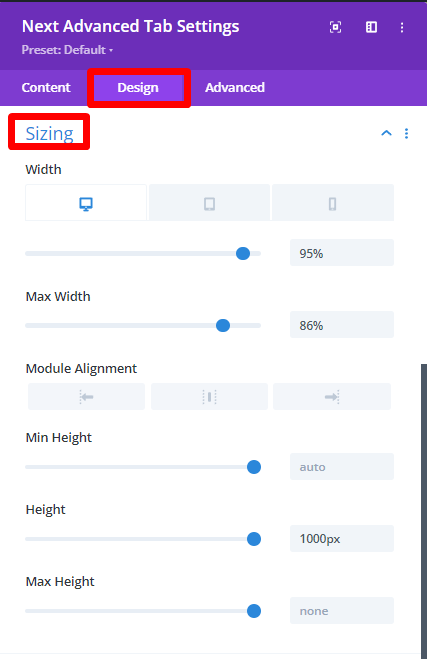Align the module to the left
The width and height of the screenshot is (427, 659).
[87, 396]
